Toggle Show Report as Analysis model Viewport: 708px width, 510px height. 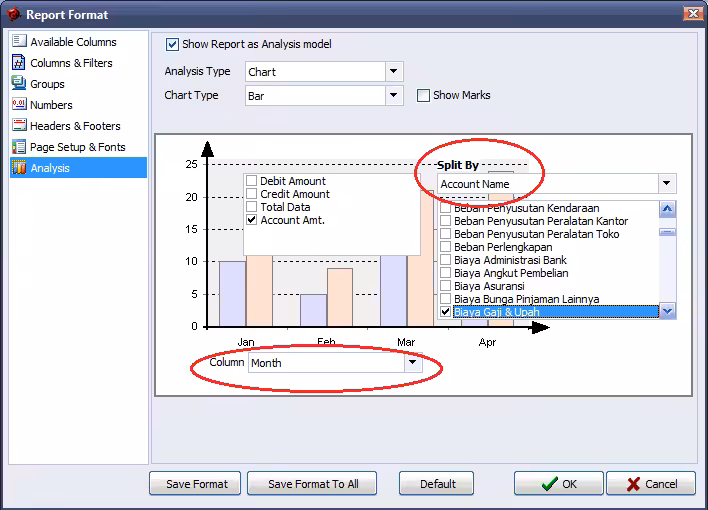[172, 44]
